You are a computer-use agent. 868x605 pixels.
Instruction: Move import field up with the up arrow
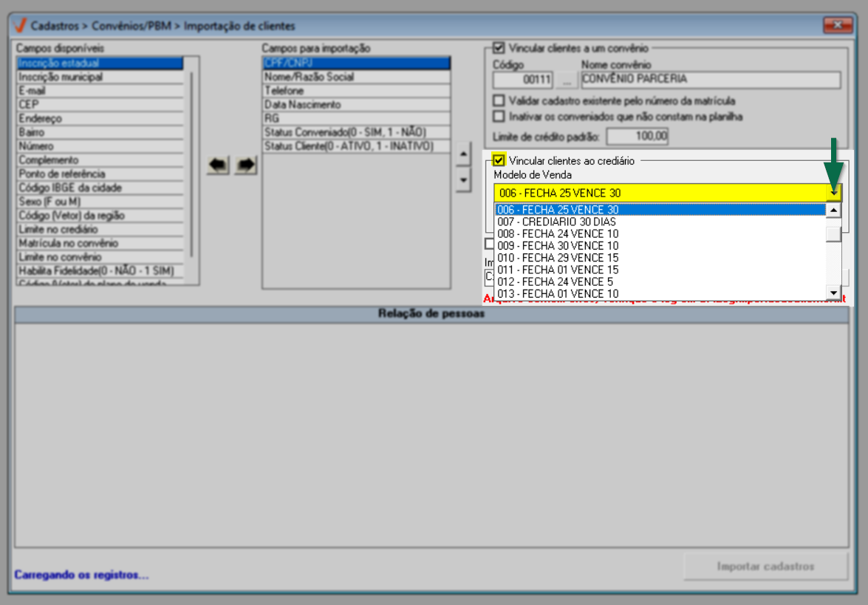[x=463, y=154]
